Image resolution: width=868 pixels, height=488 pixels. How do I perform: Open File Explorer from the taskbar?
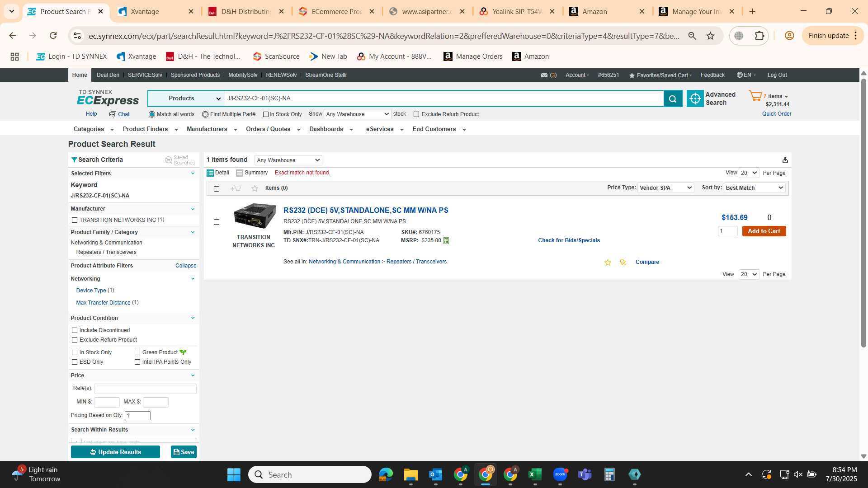410,474
